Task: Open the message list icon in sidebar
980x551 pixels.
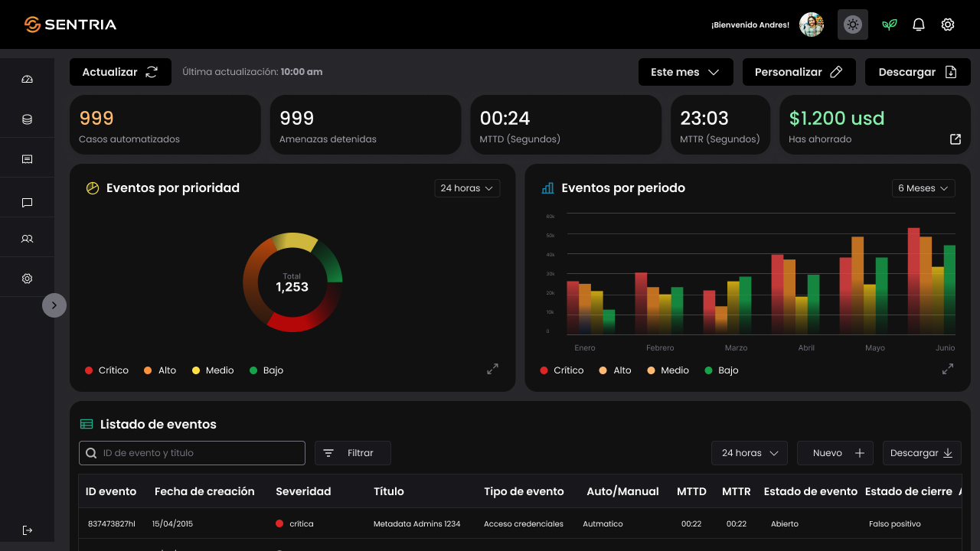Action: click(x=28, y=159)
